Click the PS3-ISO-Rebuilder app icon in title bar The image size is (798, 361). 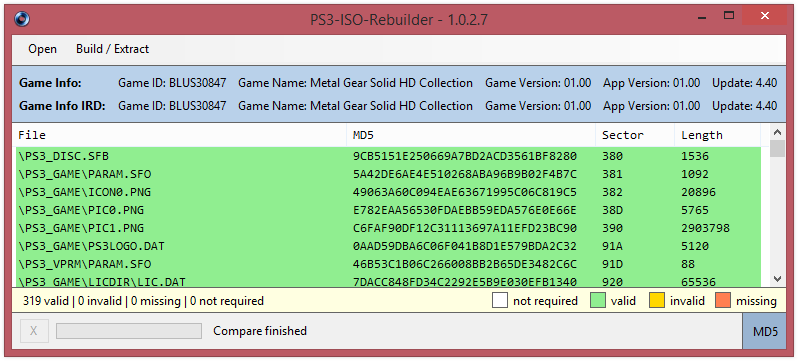point(22,19)
